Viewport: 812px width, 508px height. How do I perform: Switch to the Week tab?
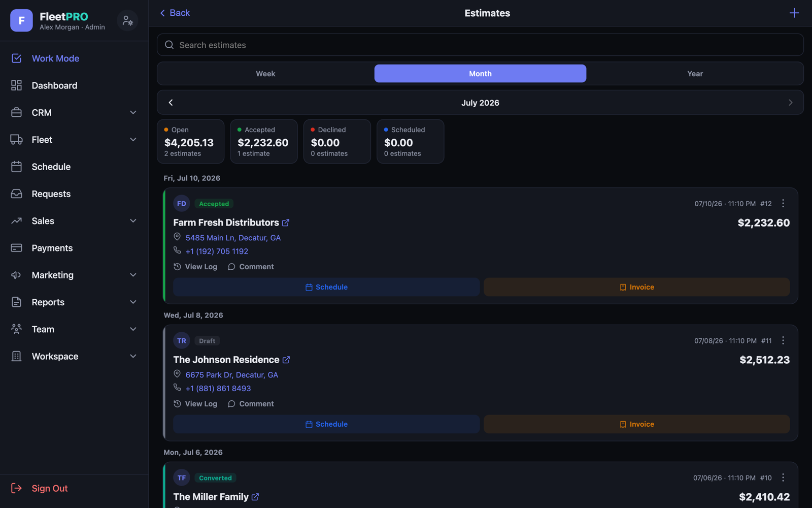click(x=265, y=74)
